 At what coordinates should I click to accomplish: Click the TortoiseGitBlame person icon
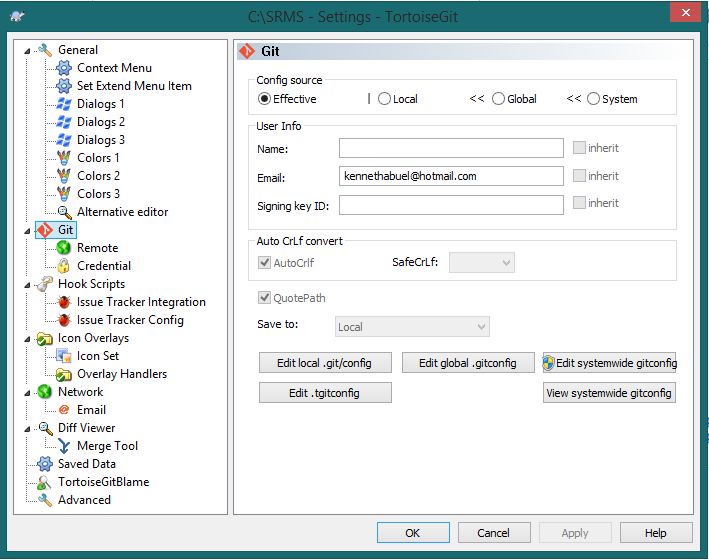click(45, 482)
